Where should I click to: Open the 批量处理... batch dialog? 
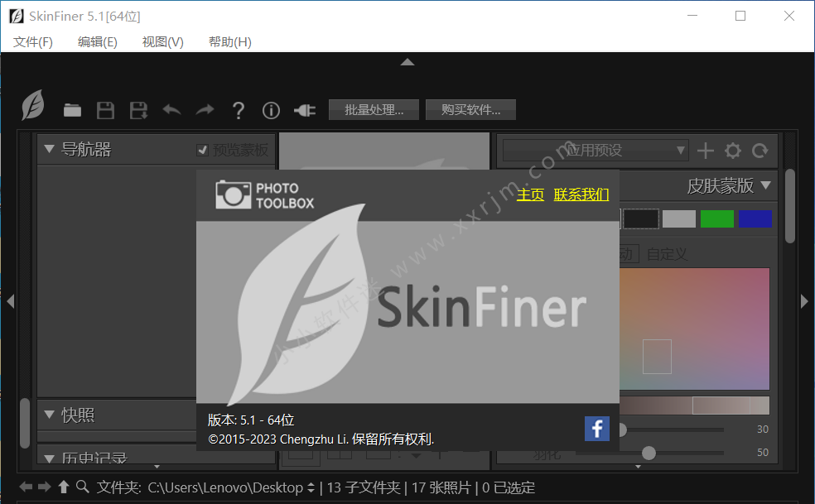(x=374, y=109)
